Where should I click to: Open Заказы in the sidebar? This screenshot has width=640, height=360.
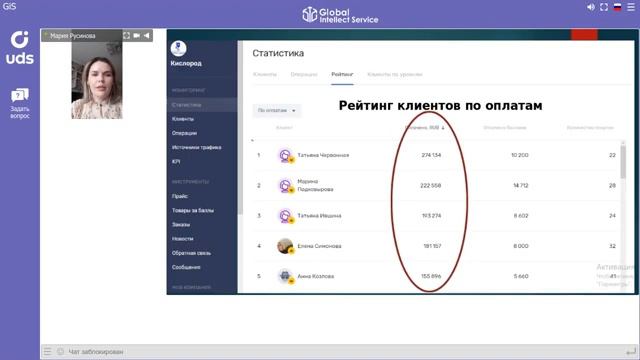point(181,224)
